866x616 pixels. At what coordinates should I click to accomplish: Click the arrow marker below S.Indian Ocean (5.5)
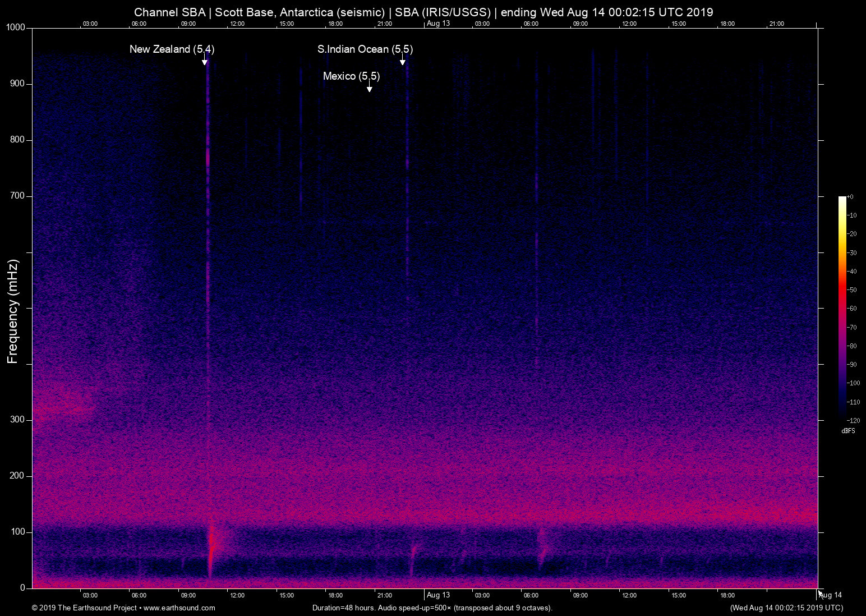[402, 61]
